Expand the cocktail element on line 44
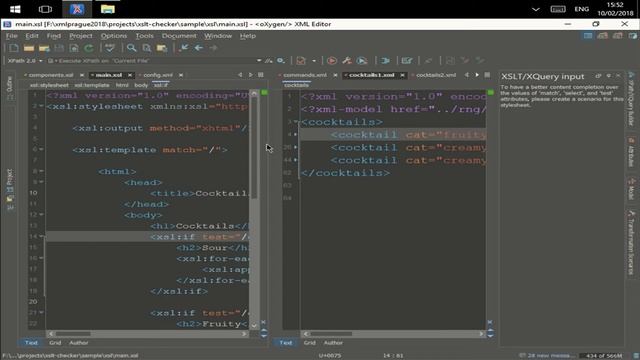 [x=296, y=160]
